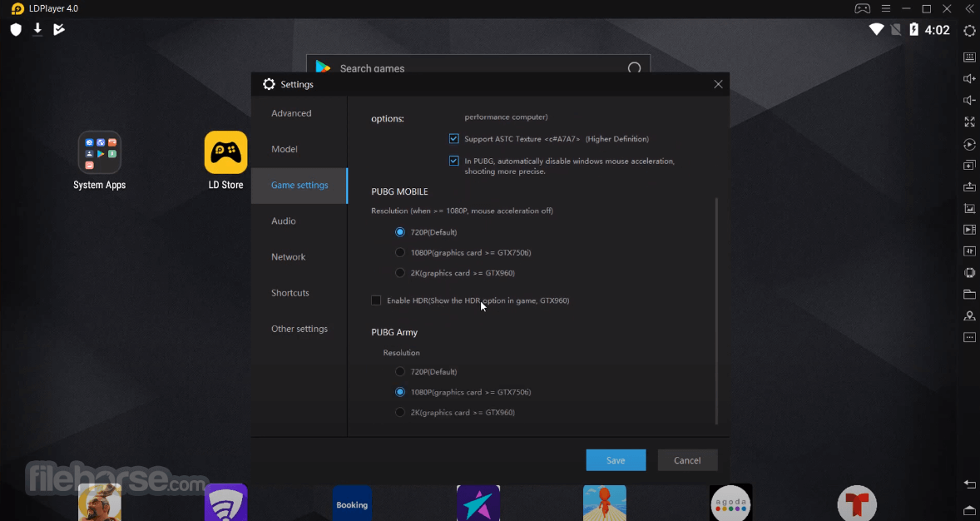This screenshot has height=521, width=980.
Task: Toggle fullscreen from the sidebar
Action: tap(969, 122)
